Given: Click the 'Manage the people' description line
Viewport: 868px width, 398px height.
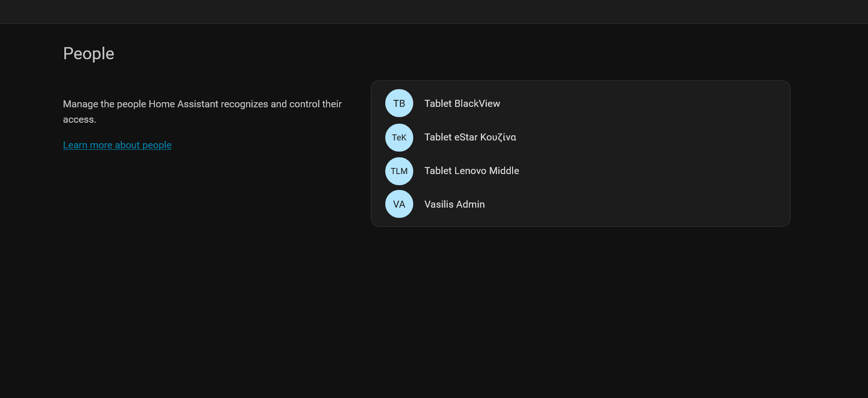Looking at the screenshot, I should [202, 104].
